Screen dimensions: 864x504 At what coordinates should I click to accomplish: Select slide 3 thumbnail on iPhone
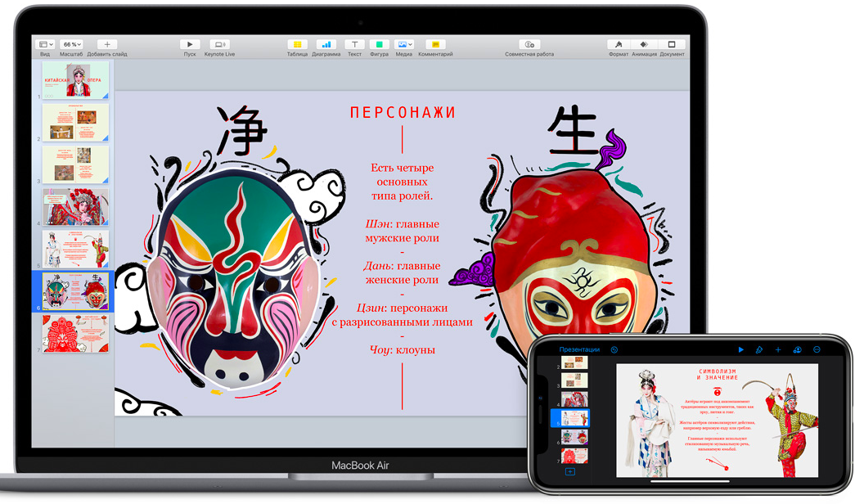point(574,380)
